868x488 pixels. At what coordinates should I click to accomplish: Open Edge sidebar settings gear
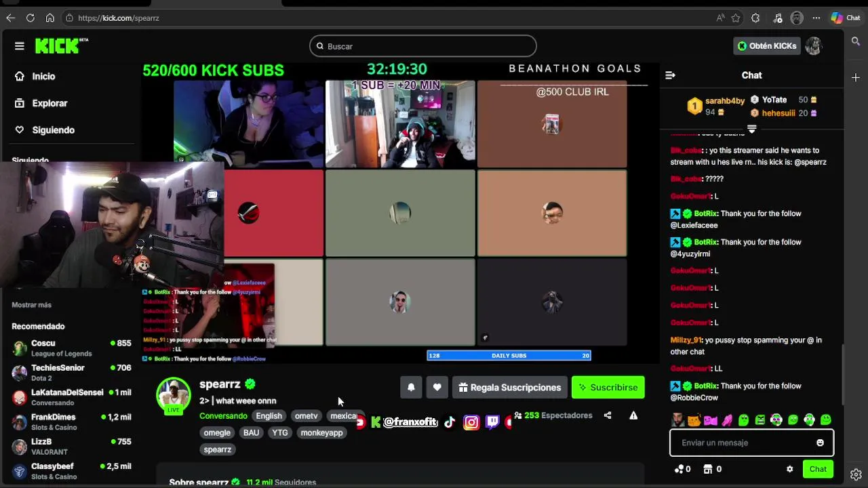coord(856,474)
